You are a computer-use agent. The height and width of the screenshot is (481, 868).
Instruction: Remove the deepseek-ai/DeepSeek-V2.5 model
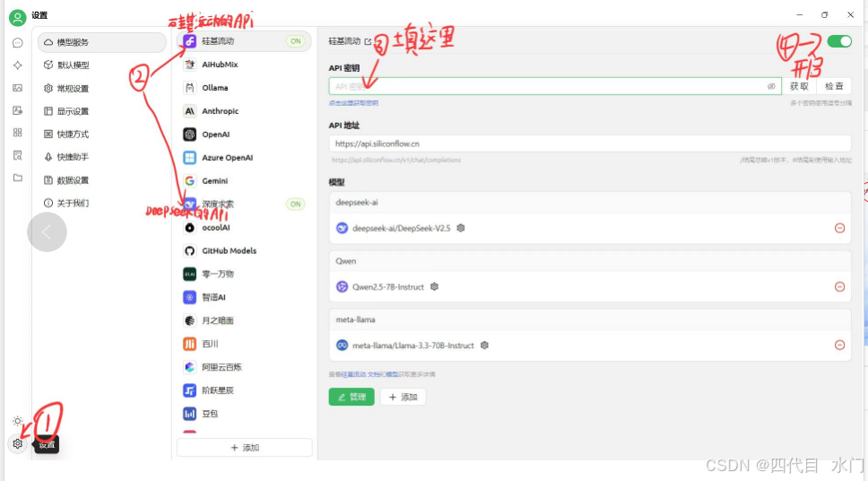point(840,228)
